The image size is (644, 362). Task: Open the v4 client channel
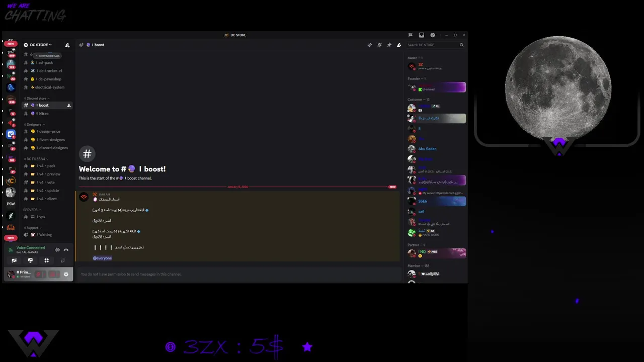[x=48, y=199]
